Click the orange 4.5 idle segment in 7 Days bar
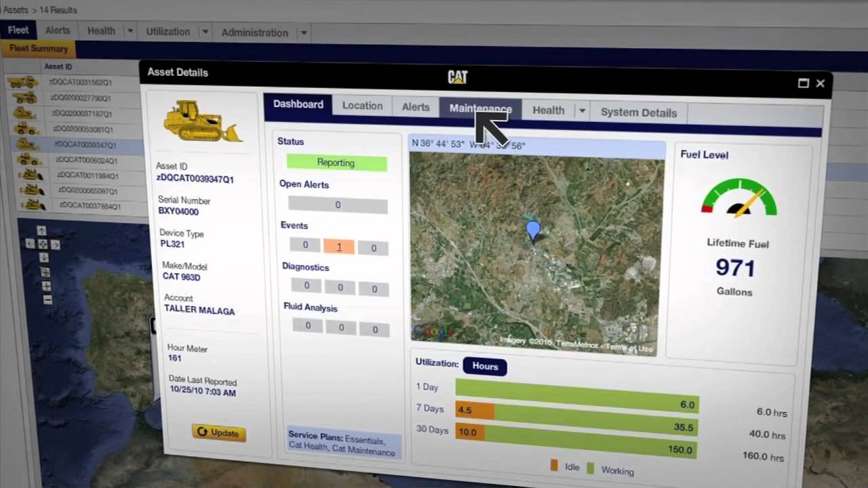 tap(474, 410)
